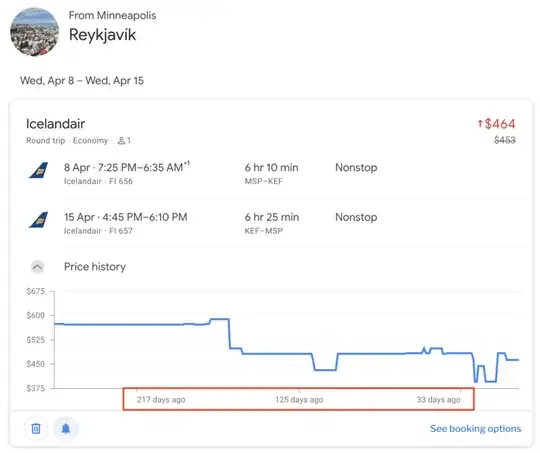The width and height of the screenshot is (540, 453).
Task: Collapse the Price history section chevron
Action: 38,267
